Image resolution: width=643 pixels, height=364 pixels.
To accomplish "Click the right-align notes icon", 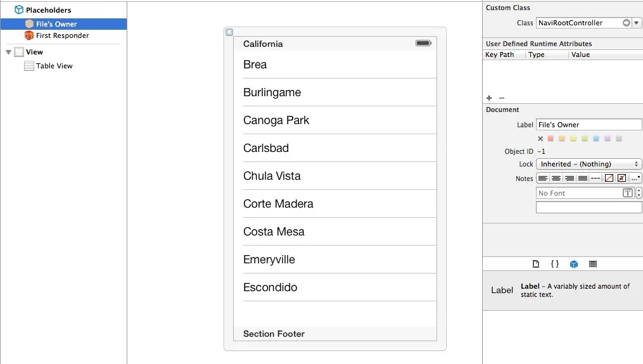I will 570,179.
